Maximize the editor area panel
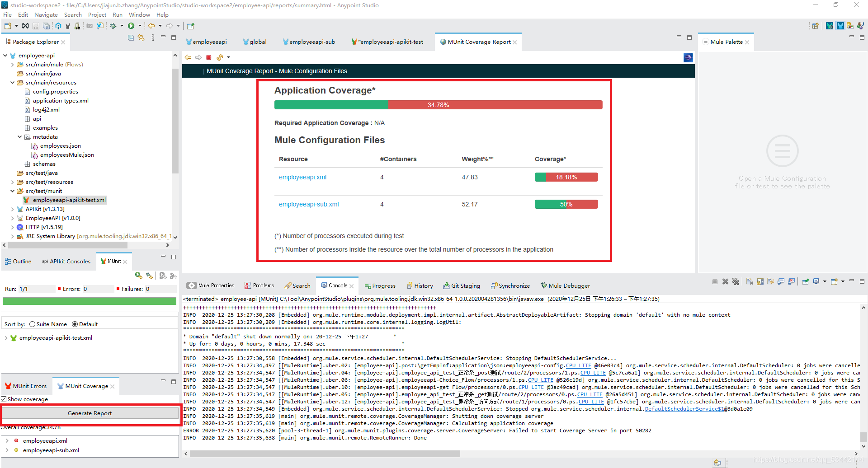The height and width of the screenshot is (468, 868). [689, 37]
